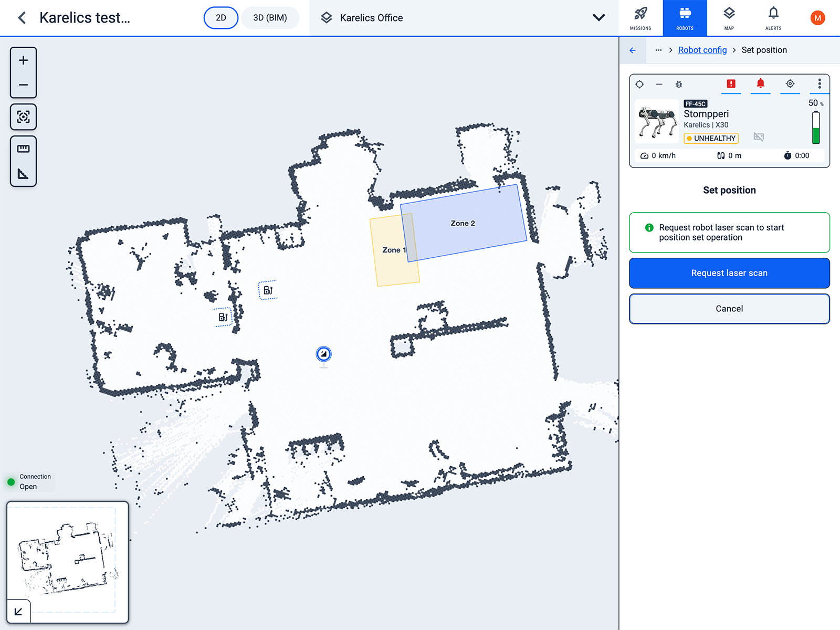Viewport: 840px width, 630px height.
Task: Click the Request laser scan button
Action: pyautogui.click(x=729, y=273)
